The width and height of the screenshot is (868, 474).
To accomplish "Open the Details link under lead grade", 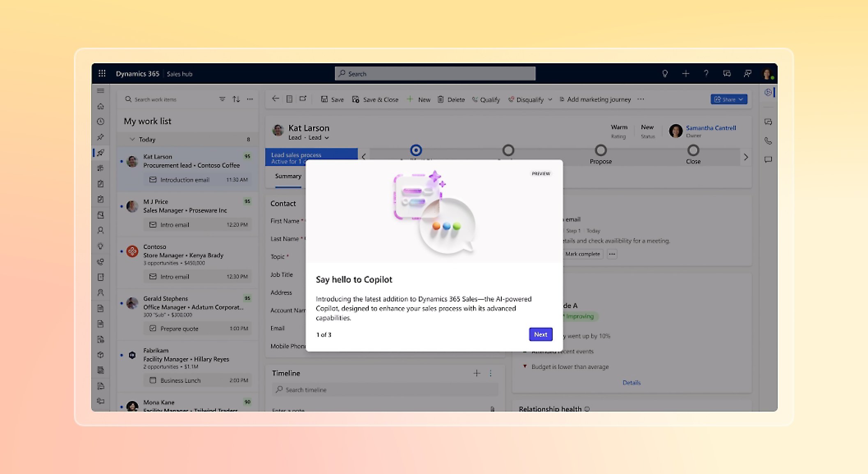I will 631,382.
